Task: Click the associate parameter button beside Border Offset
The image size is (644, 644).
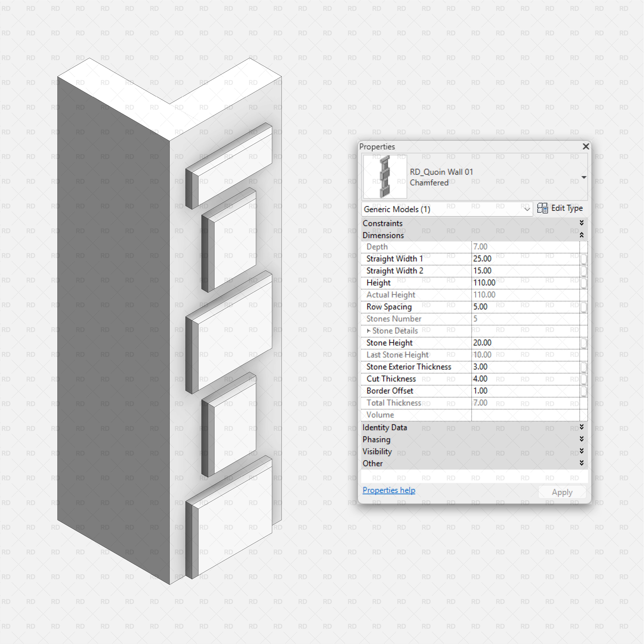Action: point(584,391)
